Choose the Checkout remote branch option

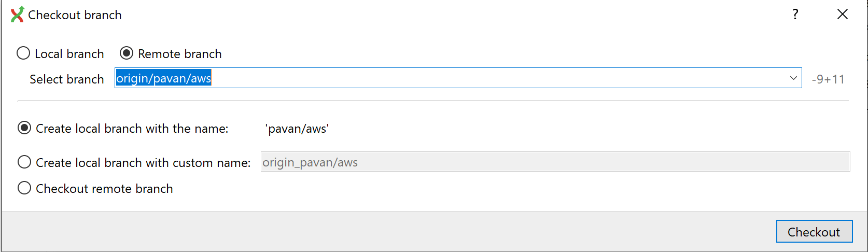24,188
